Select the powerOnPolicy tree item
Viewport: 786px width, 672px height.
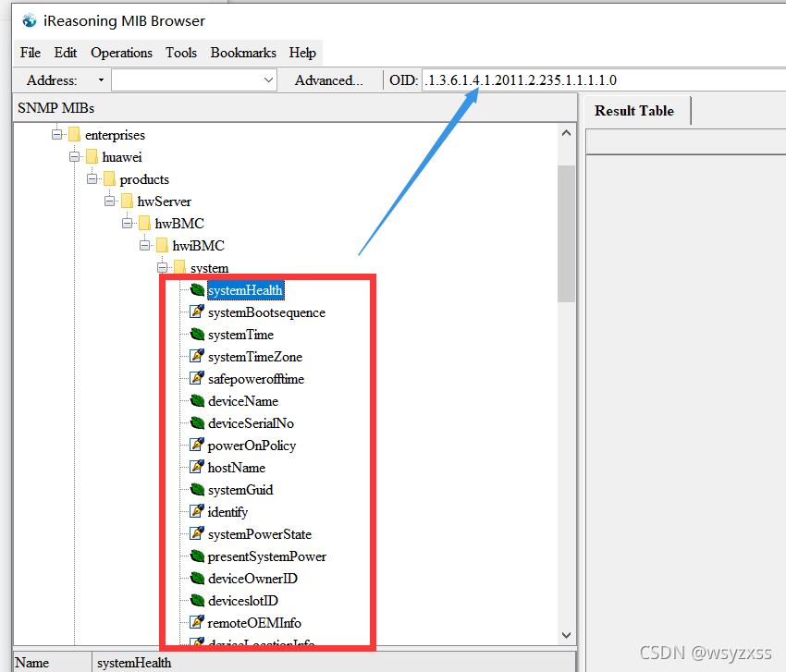tap(252, 446)
